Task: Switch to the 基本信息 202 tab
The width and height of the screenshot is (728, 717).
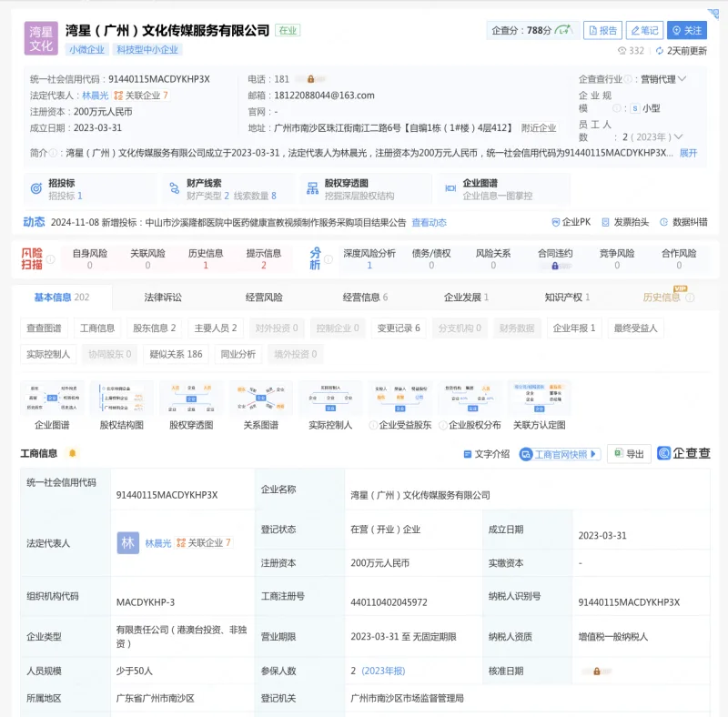Action: pos(62,298)
